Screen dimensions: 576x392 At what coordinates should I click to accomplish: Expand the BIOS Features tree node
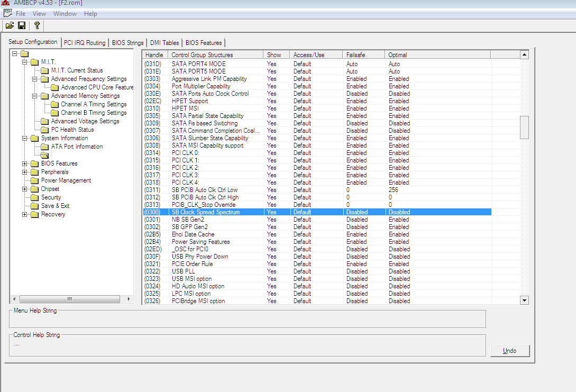coord(25,164)
